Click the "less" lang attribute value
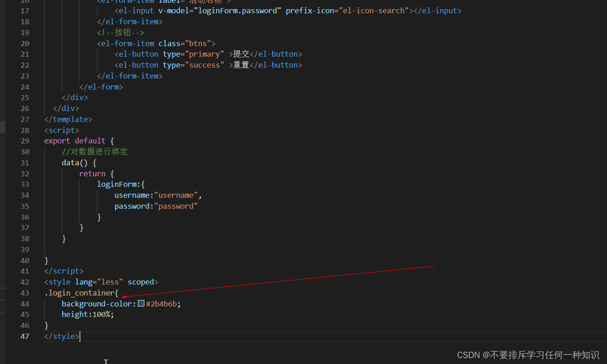This screenshot has width=607, height=364. 110,282
